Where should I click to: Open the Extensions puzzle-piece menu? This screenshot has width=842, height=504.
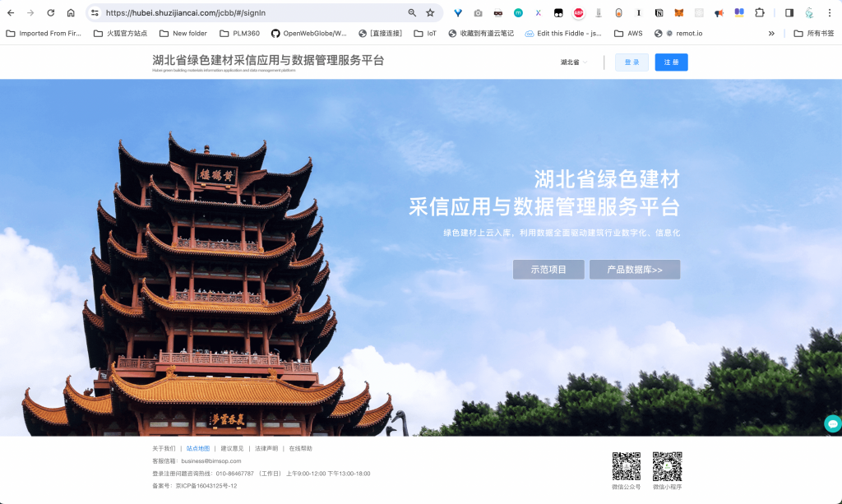(x=760, y=13)
